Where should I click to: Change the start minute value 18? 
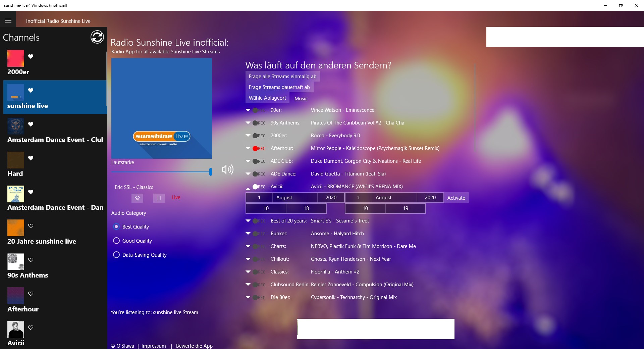(x=306, y=208)
